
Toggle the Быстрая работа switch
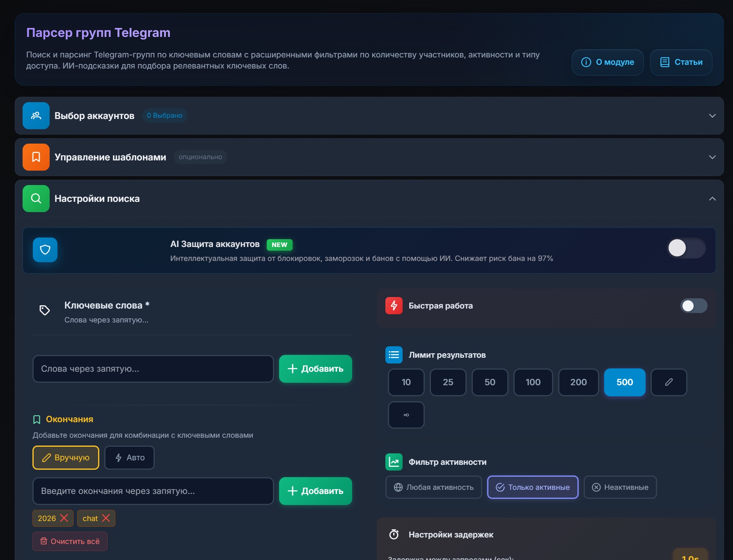click(x=694, y=306)
